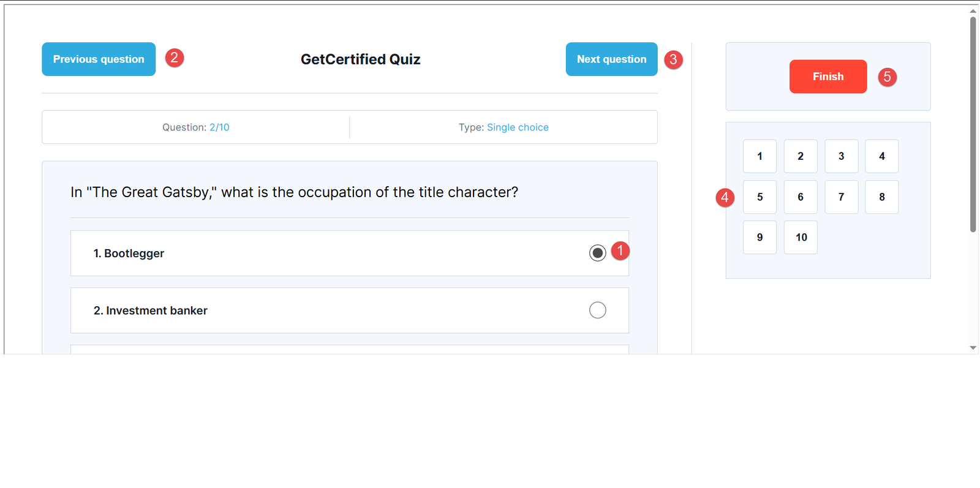Viewport: 980px width, 488px height.
Task: Click red annotation marker number 5
Action: [887, 77]
